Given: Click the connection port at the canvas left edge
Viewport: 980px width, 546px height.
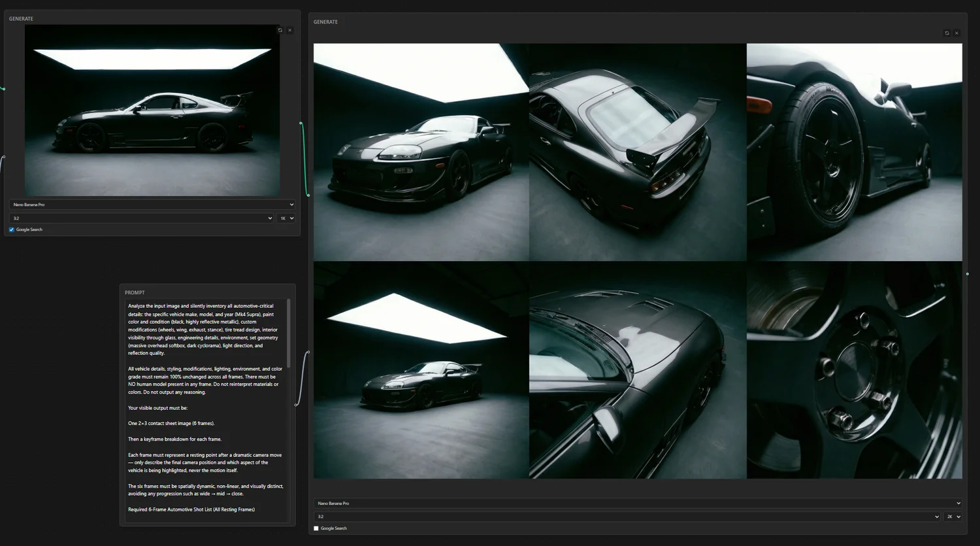Looking at the screenshot, I should tap(3, 88).
